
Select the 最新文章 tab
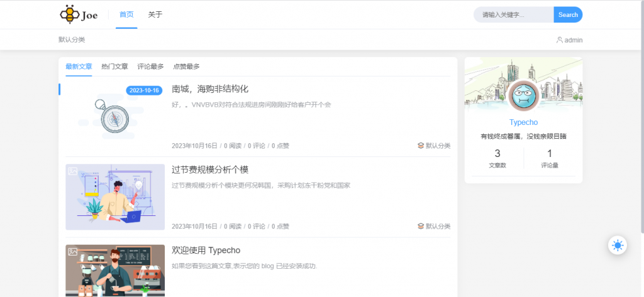point(79,67)
